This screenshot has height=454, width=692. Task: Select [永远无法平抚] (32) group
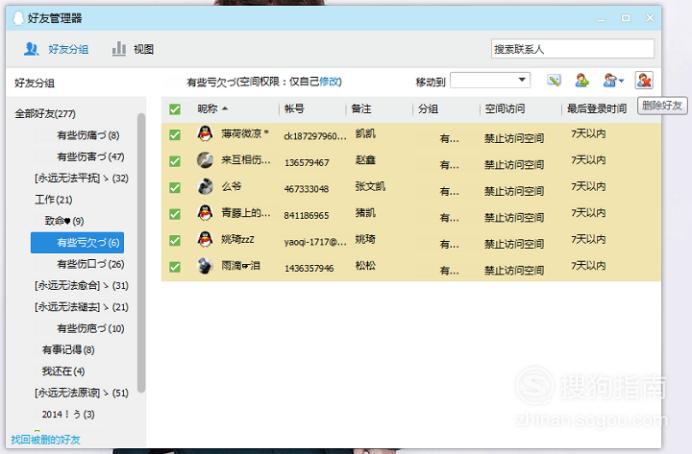pos(82,178)
